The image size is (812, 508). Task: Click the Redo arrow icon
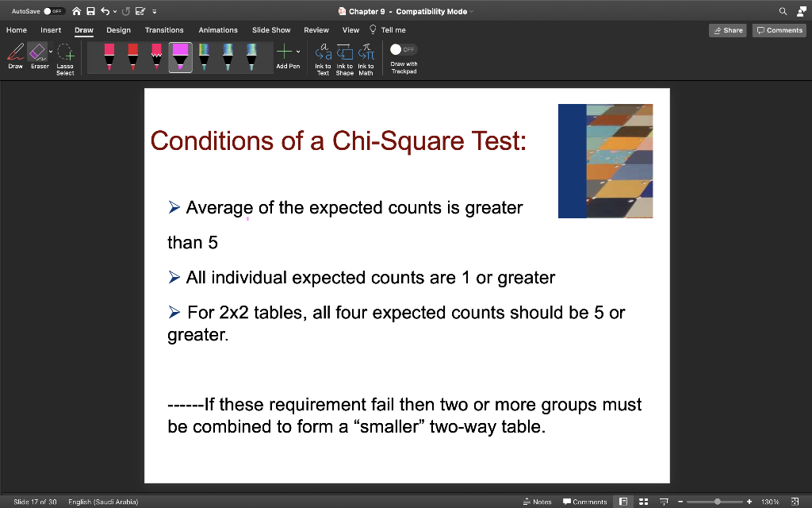coord(125,11)
